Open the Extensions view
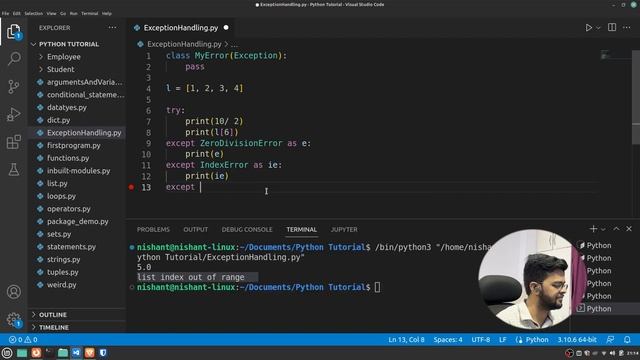This screenshot has height=360, width=640. click(13, 142)
